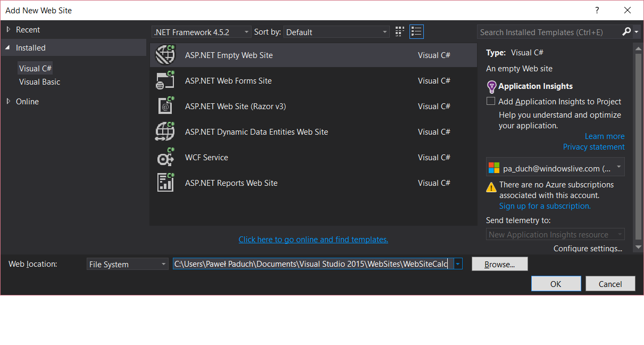This screenshot has width=644, height=345.
Task: Select the ASP.NET Dynamic Data Entities Web Site name
Action: tap(256, 132)
